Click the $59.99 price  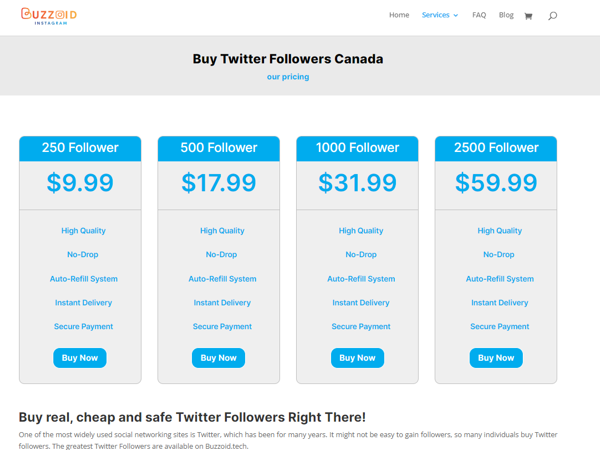click(496, 183)
